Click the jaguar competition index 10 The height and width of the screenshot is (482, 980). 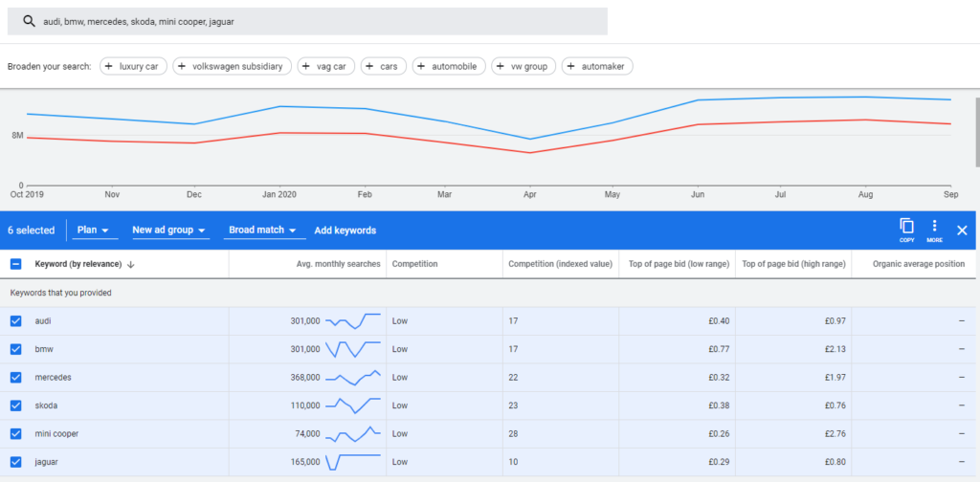click(x=513, y=462)
